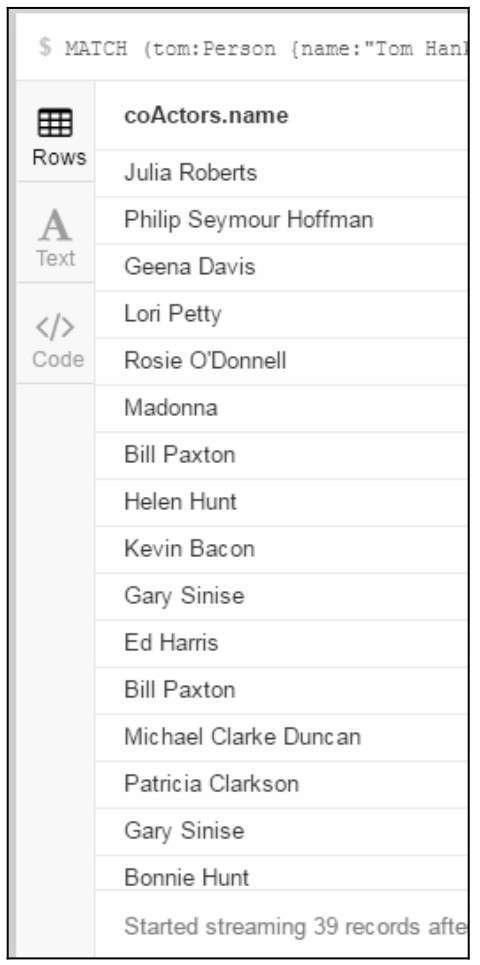Screen dimensions: 480x965
Task: Select the coActors.name column header
Action: coord(206,115)
